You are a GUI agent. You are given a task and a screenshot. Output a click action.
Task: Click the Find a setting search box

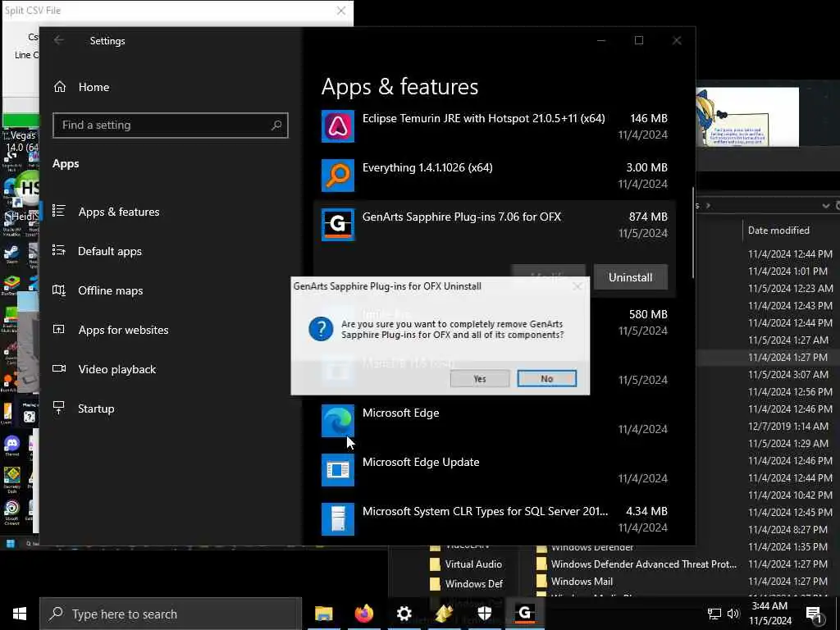[171, 125]
